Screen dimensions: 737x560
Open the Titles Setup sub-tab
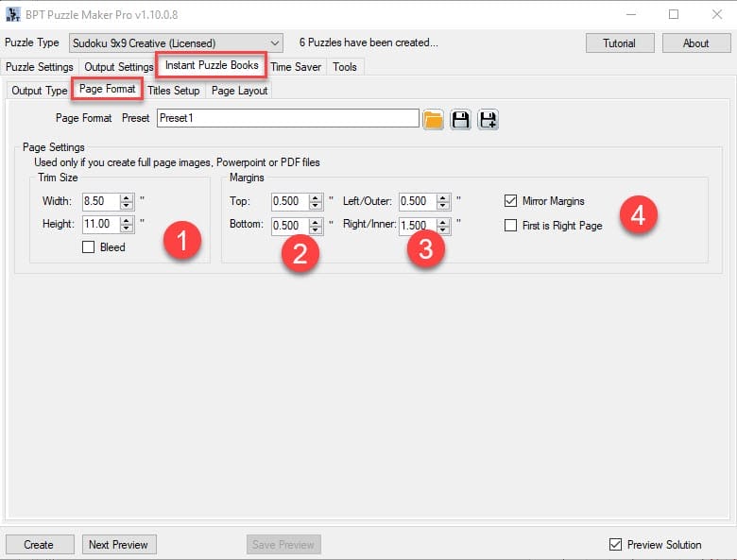tap(173, 91)
